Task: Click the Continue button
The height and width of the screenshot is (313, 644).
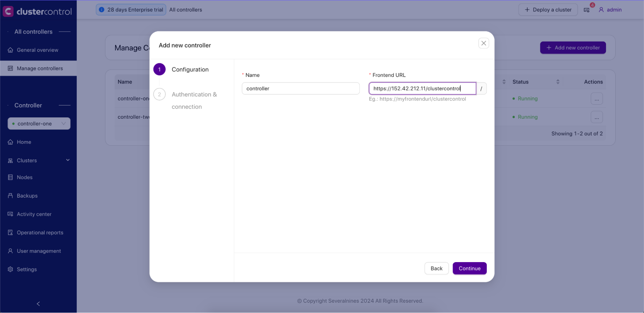Action: [x=469, y=268]
